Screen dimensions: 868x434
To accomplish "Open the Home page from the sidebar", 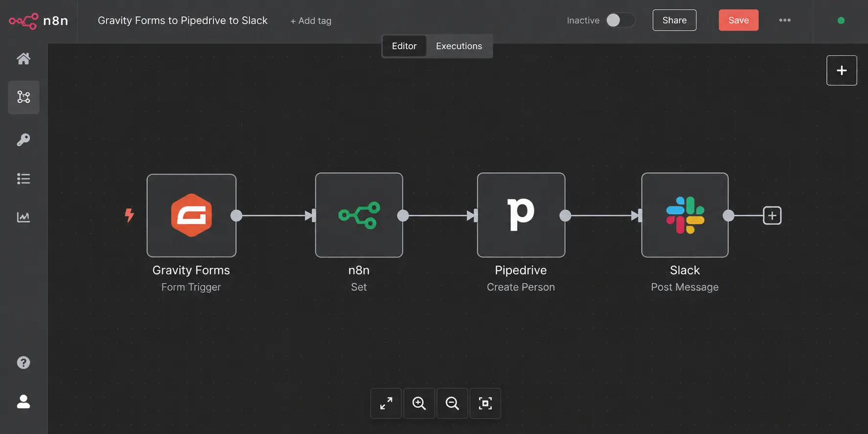I will pos(23,59).
